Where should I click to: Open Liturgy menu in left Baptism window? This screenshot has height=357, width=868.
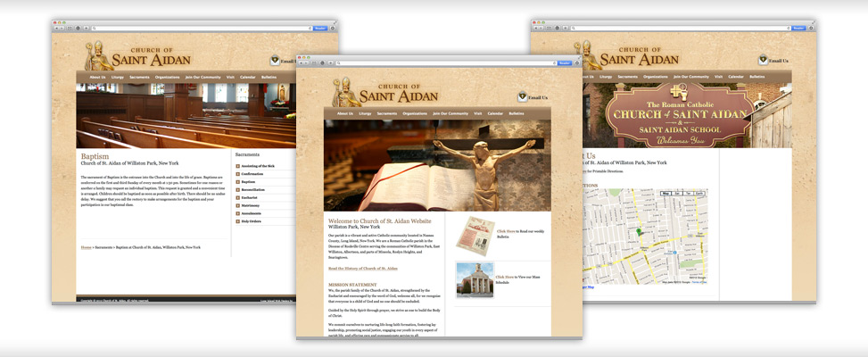[118, 77]
